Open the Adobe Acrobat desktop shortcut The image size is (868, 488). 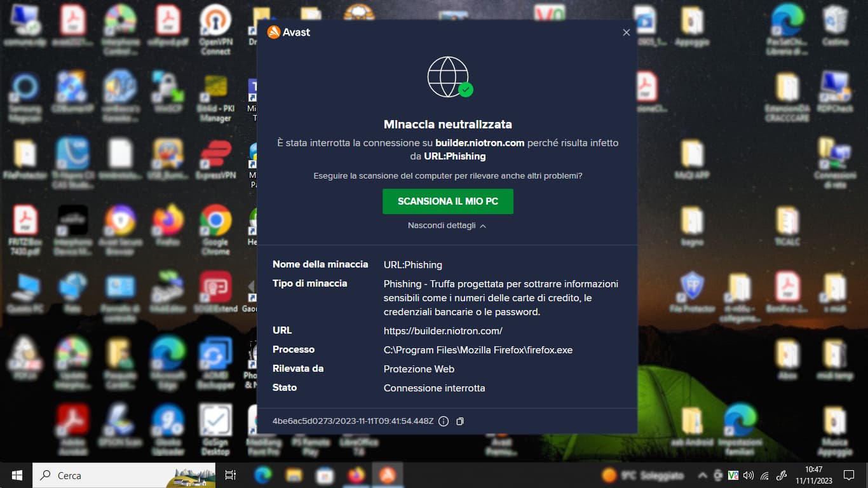[72, 430]
